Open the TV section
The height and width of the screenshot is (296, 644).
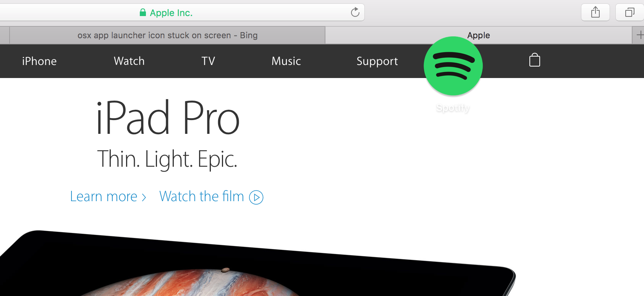click(x=208, y=61)
